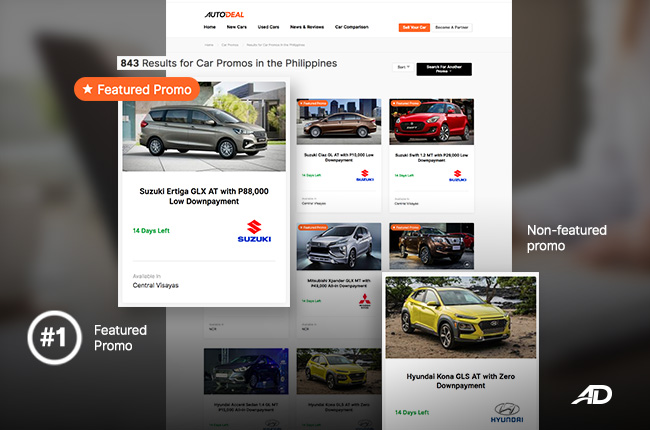Open Search For Another Promo dropdown
This screenshot has width=650, height=430.
(x=444, y=69)
